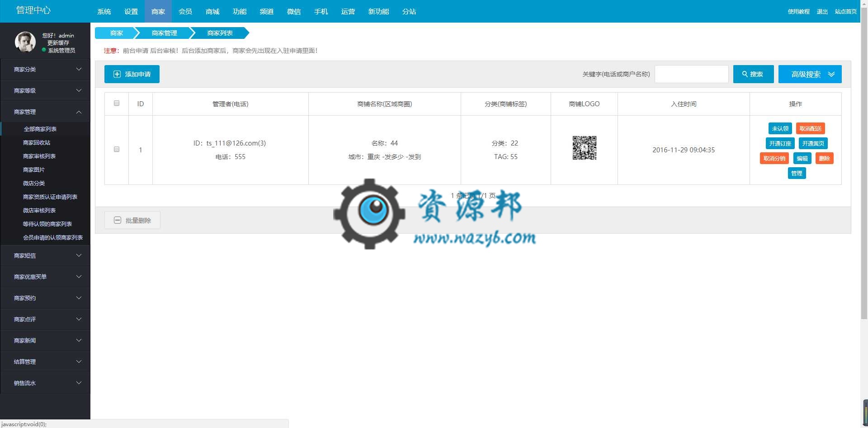Screen dimensions: 868x428
Task: Click the 取消分销 operation button
Action: 774,158
